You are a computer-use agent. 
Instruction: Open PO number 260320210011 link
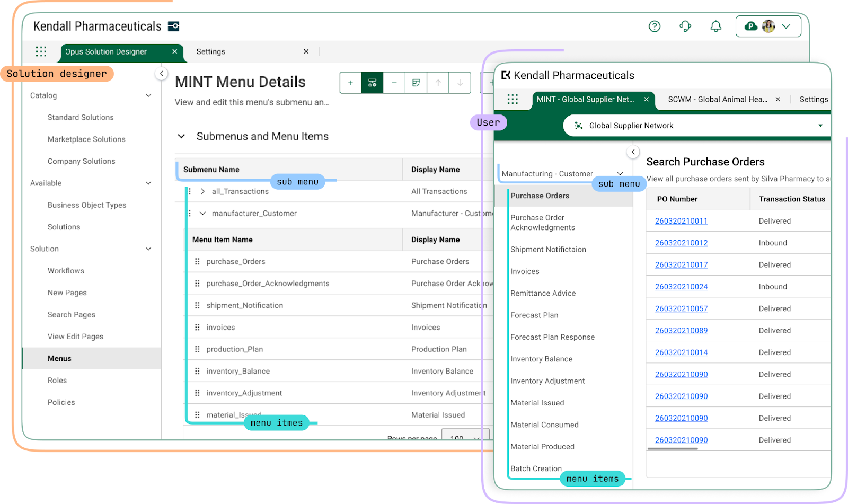[x=681, y=221]
